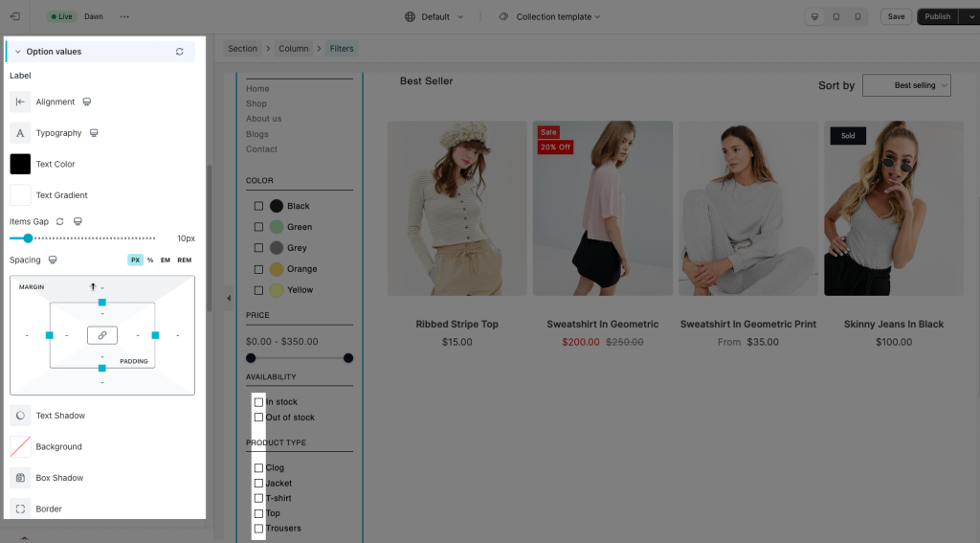Click the exit editor icon
The width and height of the screenshot is (980, 543).
coord(15,17)
